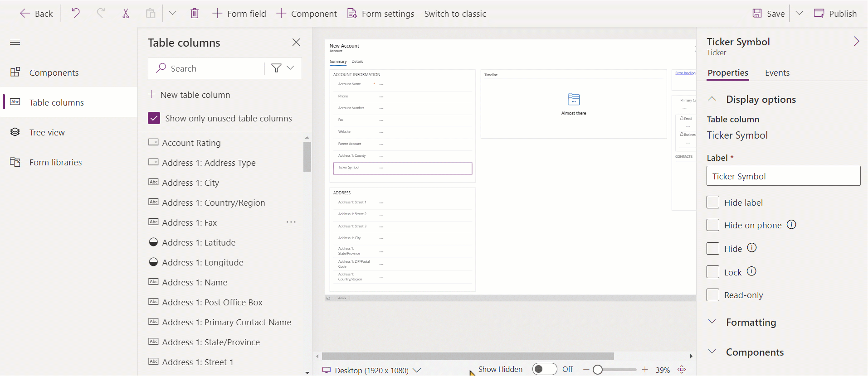The height and width of the screenshot is (376, 868).
Task: Click the Address 1: Latitude column icon
Action: coord(153,242)
